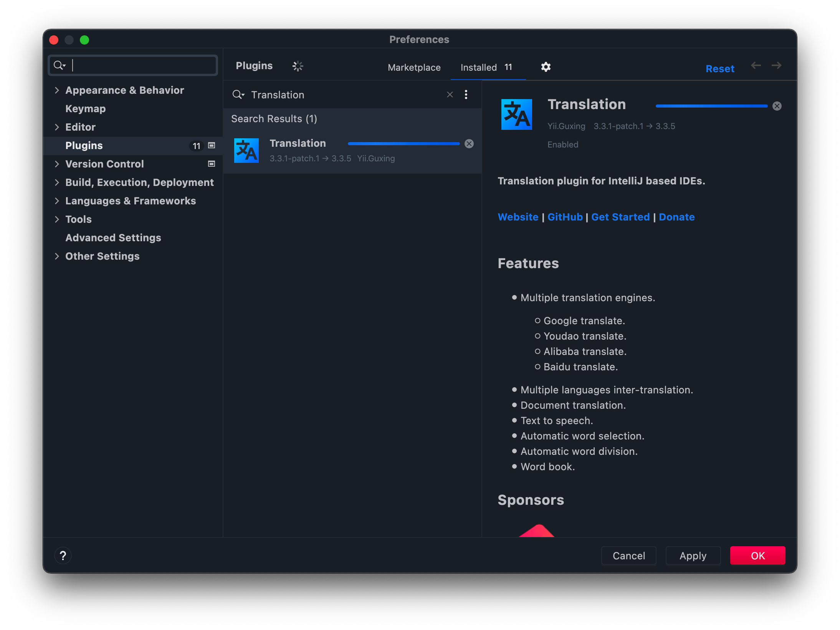Expand the Editor settings section
This screenshot has width=840, height=630.
click(58, 126)
